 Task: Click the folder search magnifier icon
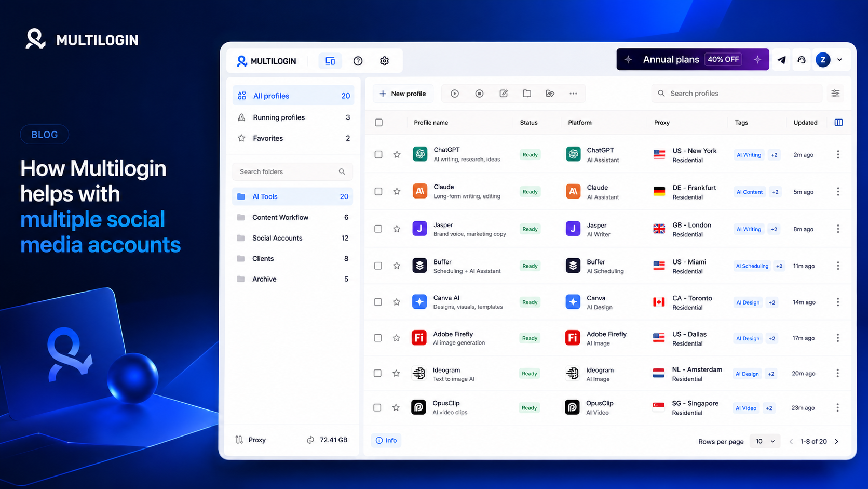(x=342, y=171)
